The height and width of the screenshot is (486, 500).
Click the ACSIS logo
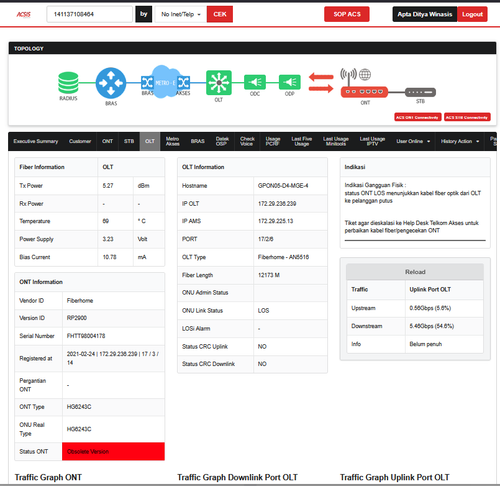click(24, 14)
